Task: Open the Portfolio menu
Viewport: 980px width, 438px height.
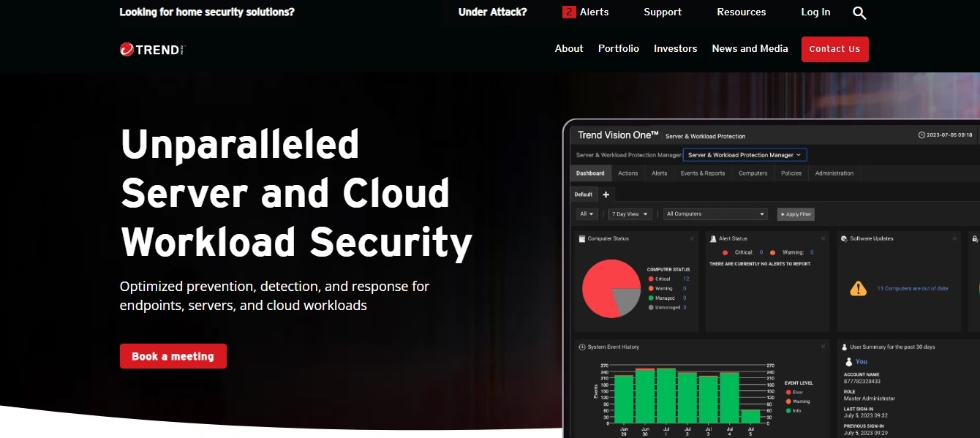Action: click(x=619, y=48)
